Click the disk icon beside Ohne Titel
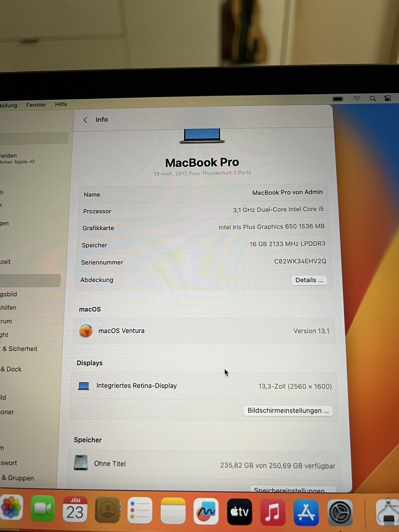 (x=81, y=463)
